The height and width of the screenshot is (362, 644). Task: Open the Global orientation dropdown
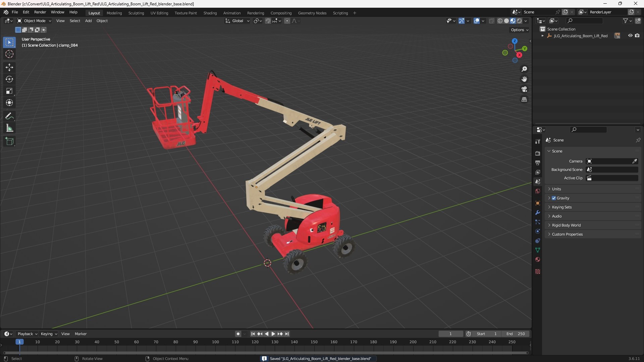(237, 21)
